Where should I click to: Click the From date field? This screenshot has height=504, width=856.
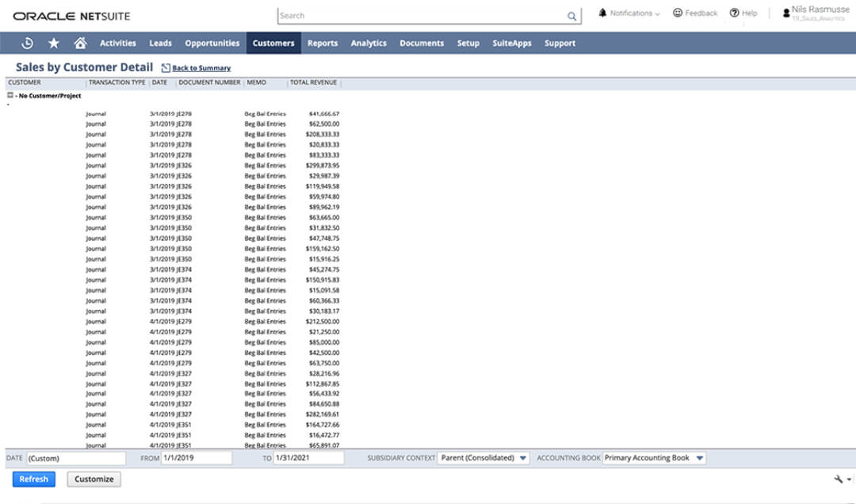pos(197,458)
